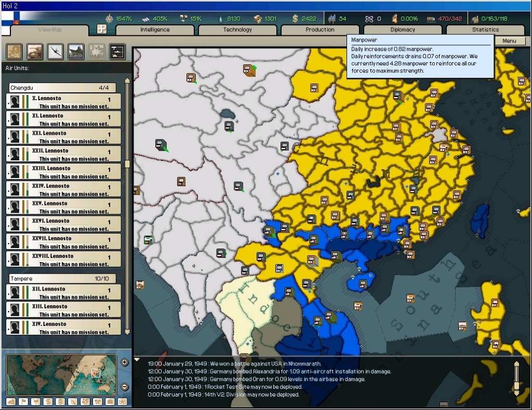Open the deployment pool units icon
The height and width of the screenshot is (410, 532).
pos(117,51)
